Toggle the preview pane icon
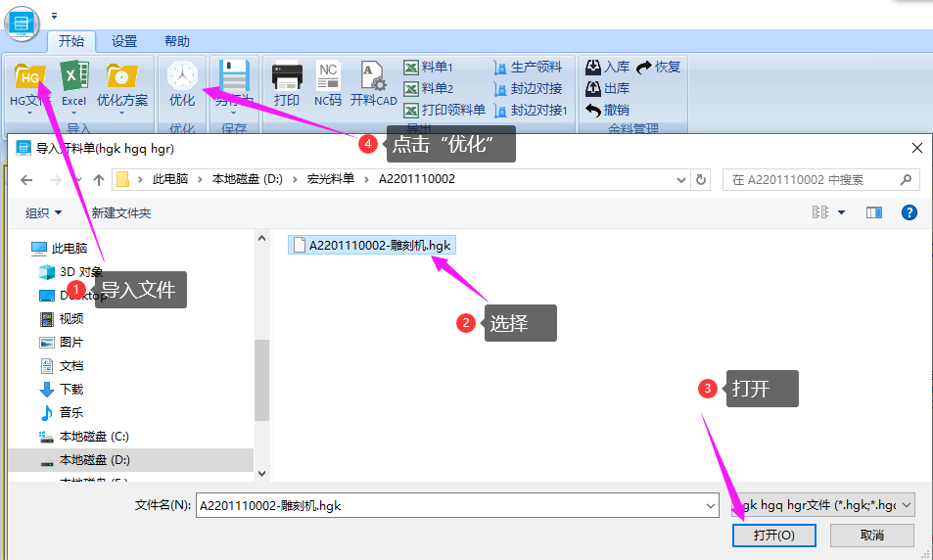 click(874, 212)
